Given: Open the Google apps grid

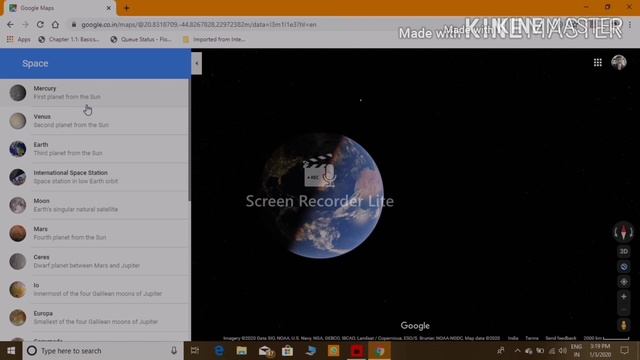Looking at the screenshot, I should tap(598, 62).
